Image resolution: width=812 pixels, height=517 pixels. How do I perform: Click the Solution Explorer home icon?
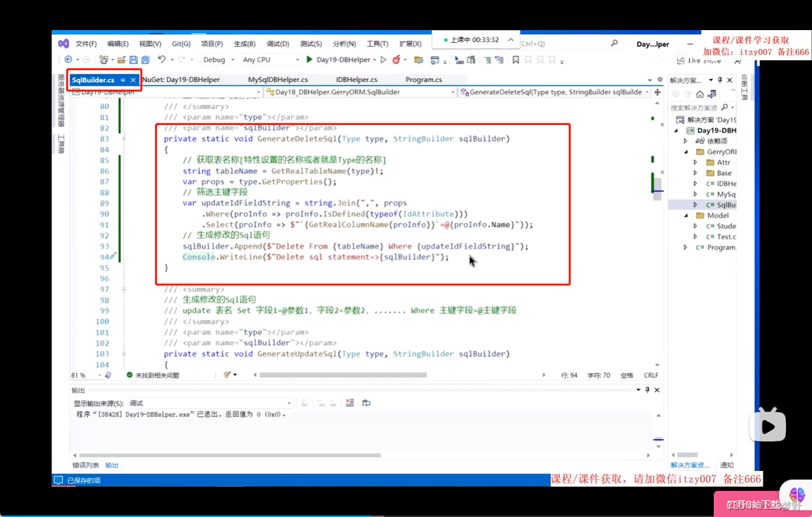coord(699,94)
